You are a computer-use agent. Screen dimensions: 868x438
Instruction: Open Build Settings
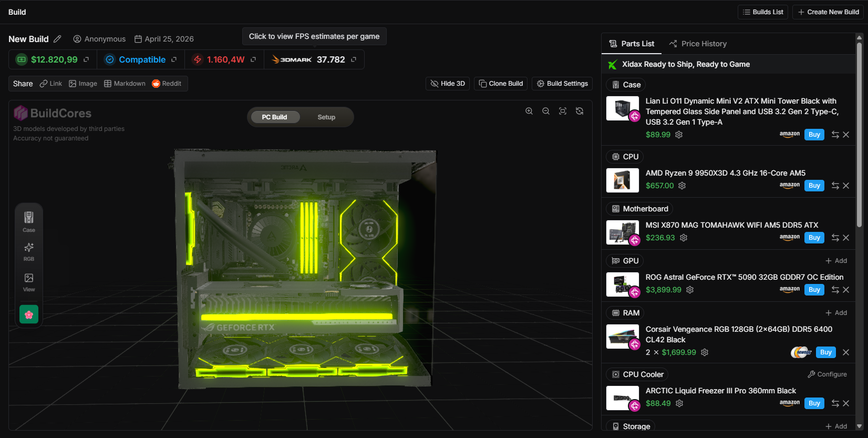click(562, 84)
